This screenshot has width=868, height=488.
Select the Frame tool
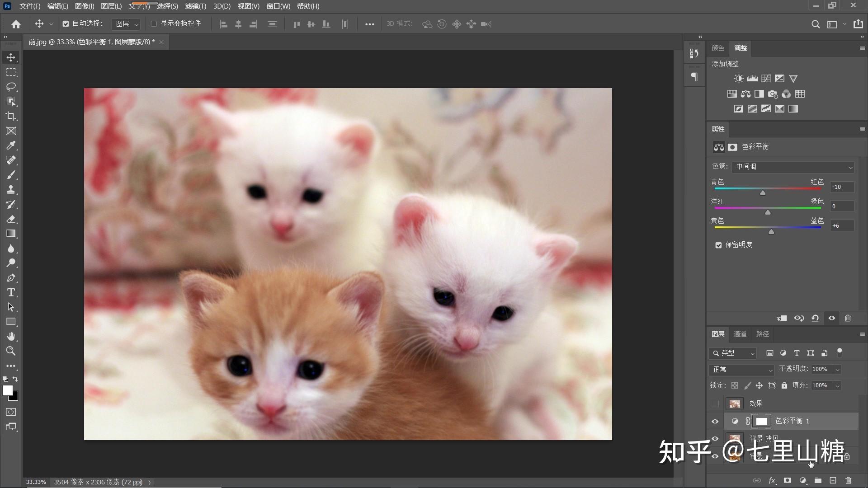tap(11, 131)
